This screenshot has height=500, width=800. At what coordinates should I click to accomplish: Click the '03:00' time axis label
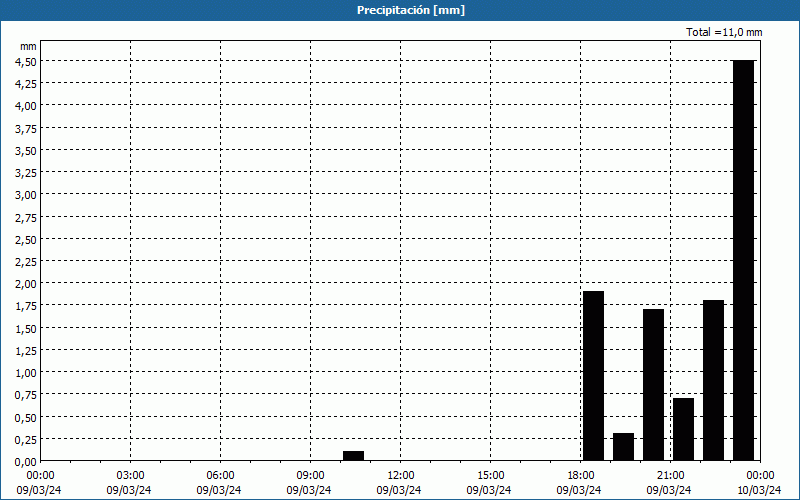131,476
